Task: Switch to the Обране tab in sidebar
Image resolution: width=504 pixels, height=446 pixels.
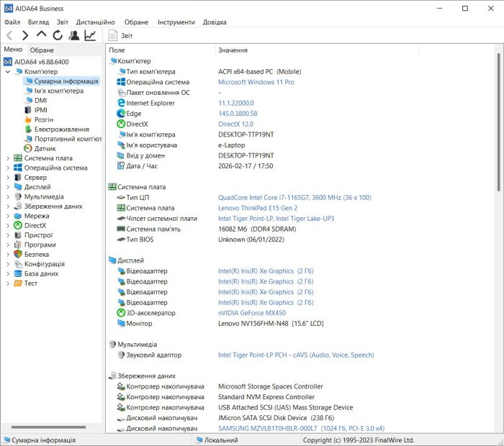Action: tap(42, 50)
